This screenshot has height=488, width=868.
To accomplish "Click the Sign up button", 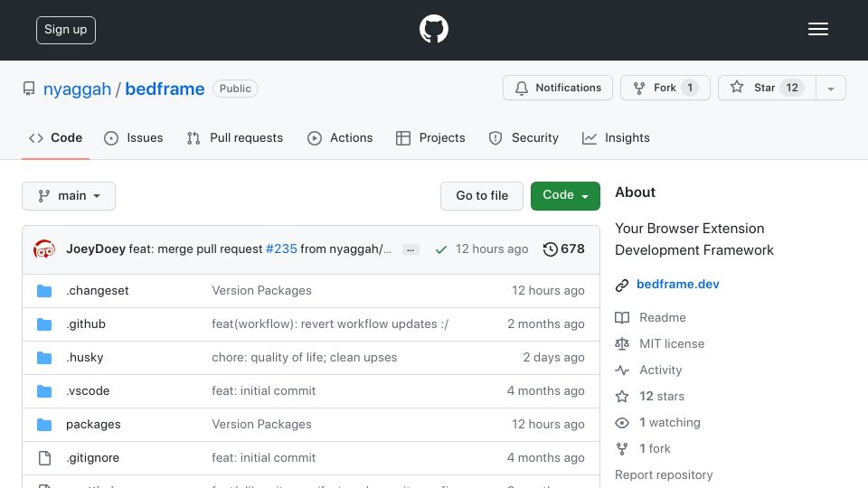I will [x=66, y=30].
